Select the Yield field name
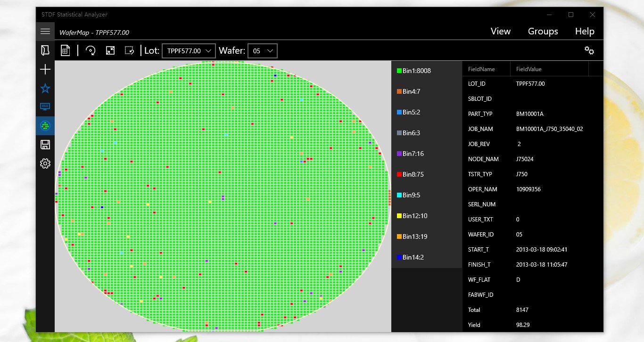 pyautogui.click(x=474, y=325)
